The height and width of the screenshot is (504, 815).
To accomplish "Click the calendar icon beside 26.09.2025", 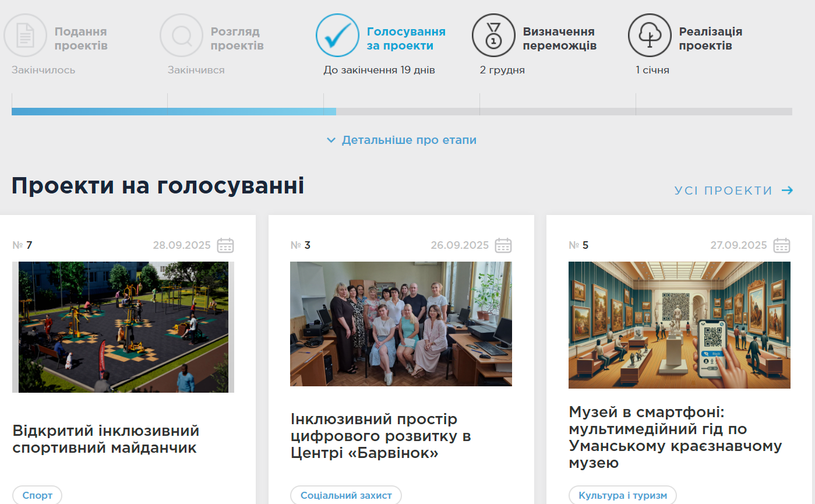I will pos(504,245).
